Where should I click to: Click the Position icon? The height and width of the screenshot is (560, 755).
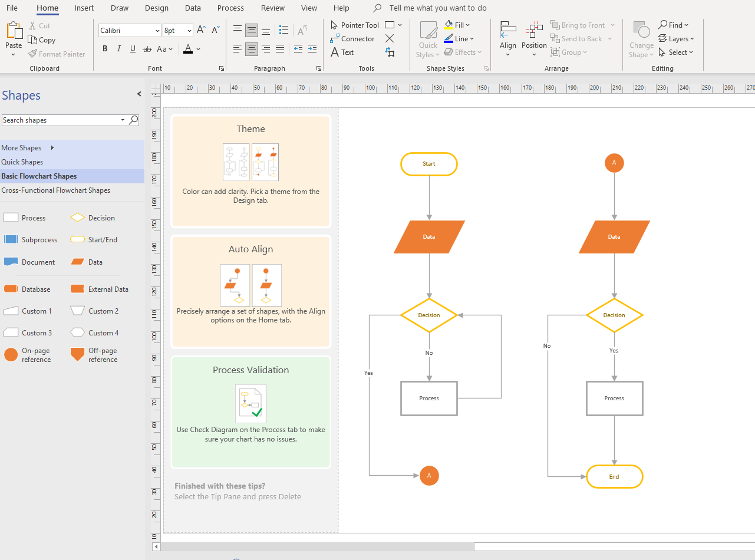[534, 38]
